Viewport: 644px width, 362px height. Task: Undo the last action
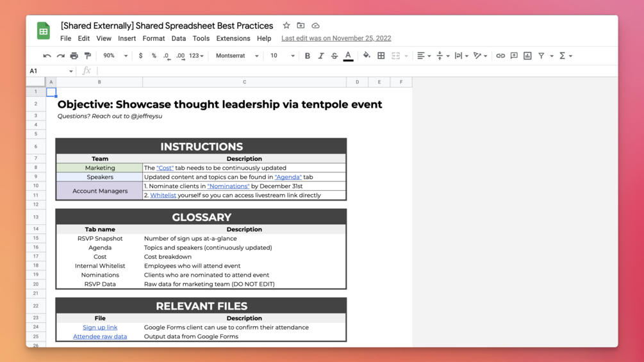pyautogui.click(x=47, y=56)
